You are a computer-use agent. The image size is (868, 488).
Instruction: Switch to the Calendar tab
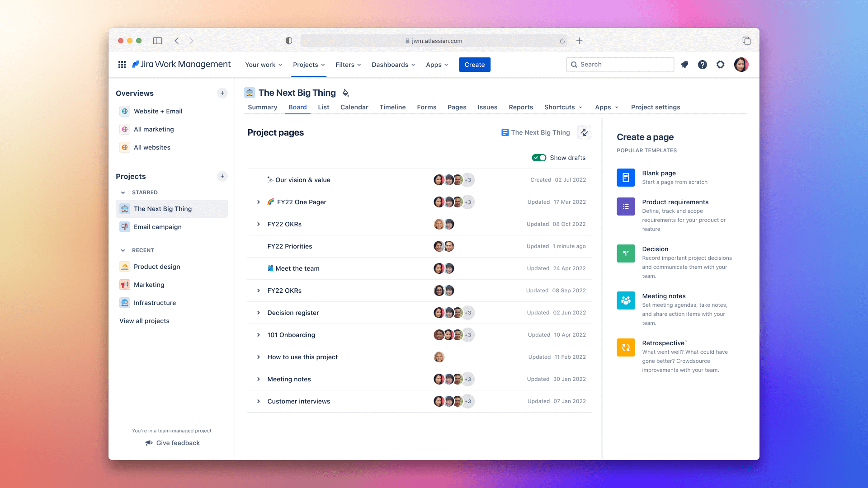point(354,107)
